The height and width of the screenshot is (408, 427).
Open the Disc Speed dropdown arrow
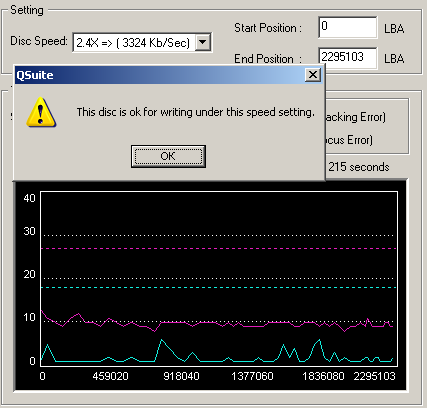[x=202, y=42]
